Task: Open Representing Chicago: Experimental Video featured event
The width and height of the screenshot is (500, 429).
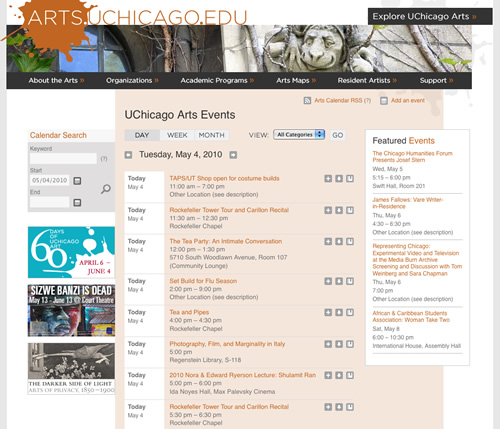Action: [417, 260]
